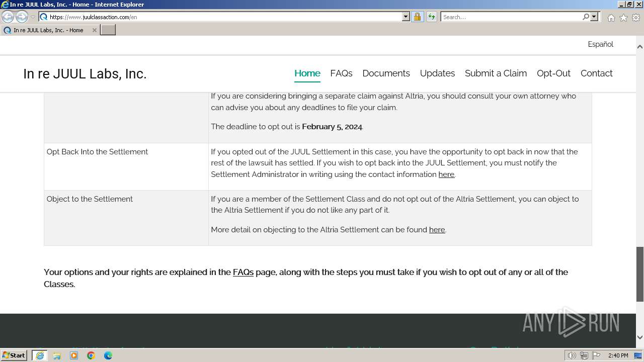Click 'Opt Back Into the Settlement' cell
The height and width of the screenshot is (362, 644).
pos(126,166)
